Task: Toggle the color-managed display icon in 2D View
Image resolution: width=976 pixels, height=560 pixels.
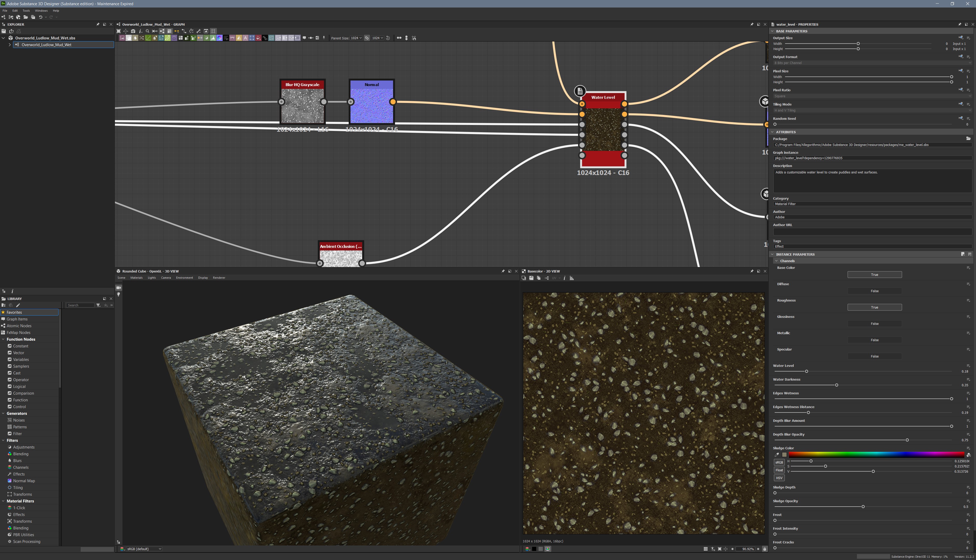Action: coord(548,549)
